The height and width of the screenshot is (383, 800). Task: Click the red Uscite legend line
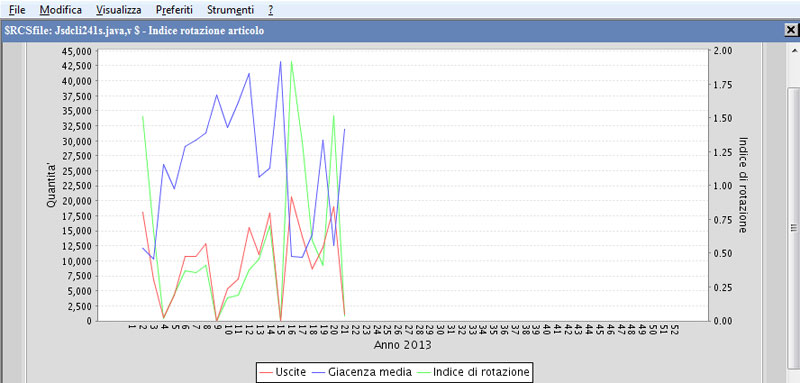point(266,372)
